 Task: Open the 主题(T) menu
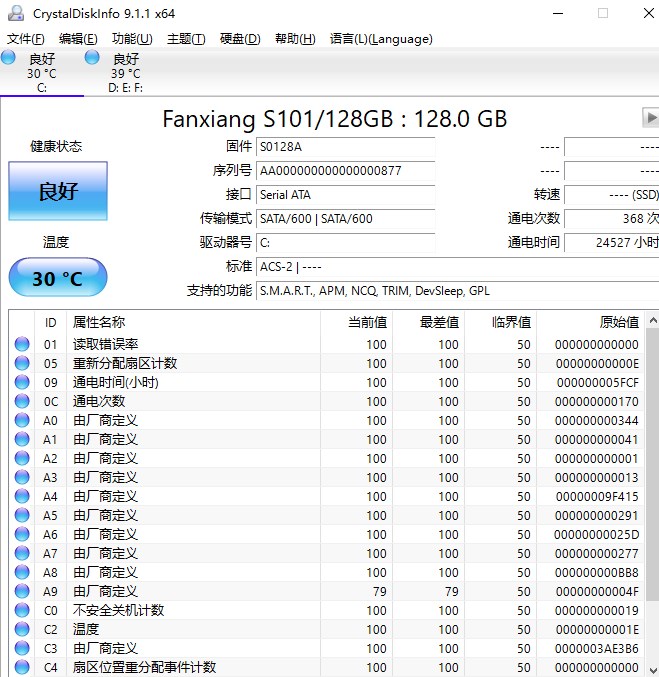pyautogui.click(x=186, y=39)
